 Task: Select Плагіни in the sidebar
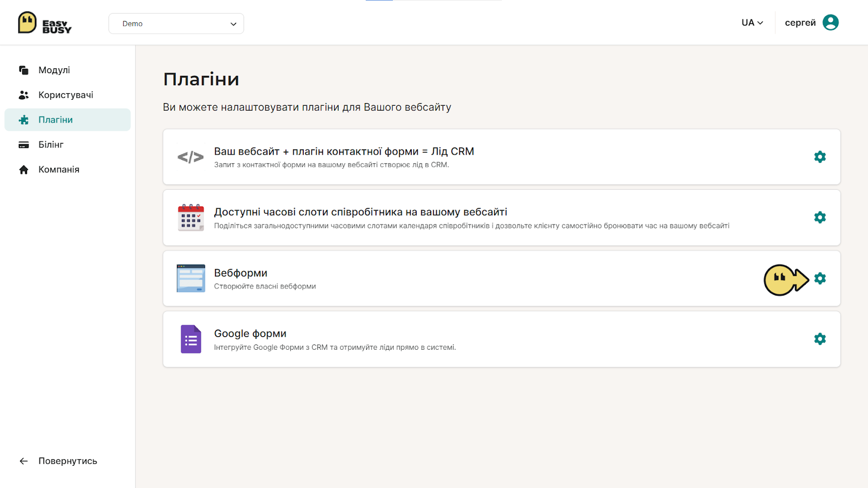click(68, 120)
